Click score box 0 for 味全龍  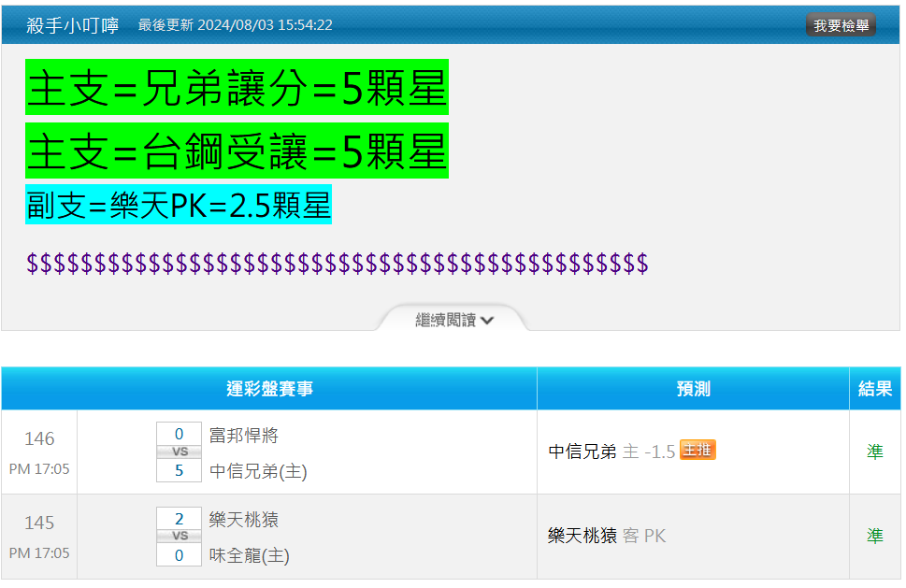[180, 555]
